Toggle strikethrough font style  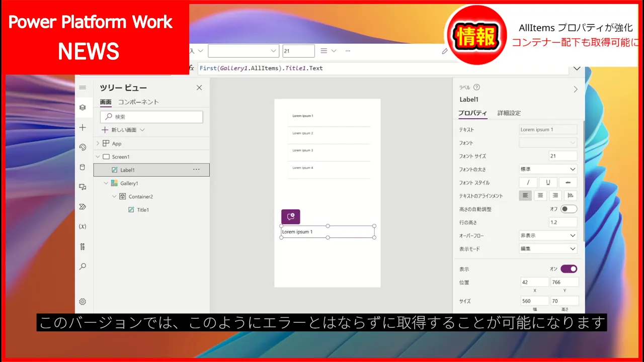pyautogui.click(x=568, y=183)
